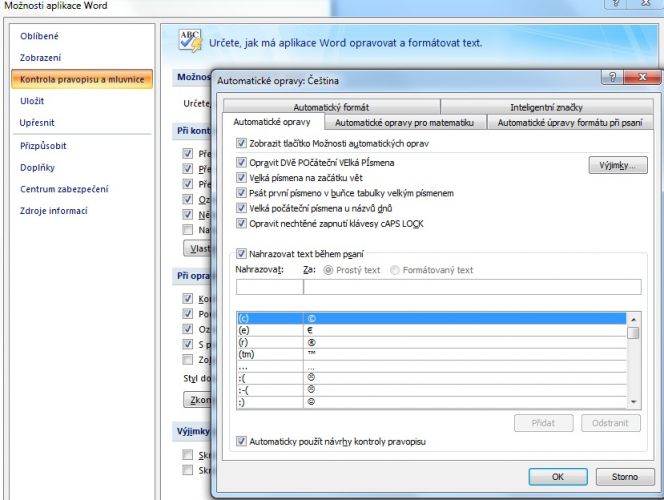The width and height of the screenshot is (664, 500).
Task: Click the Přidat button
Action: [543, 423]
